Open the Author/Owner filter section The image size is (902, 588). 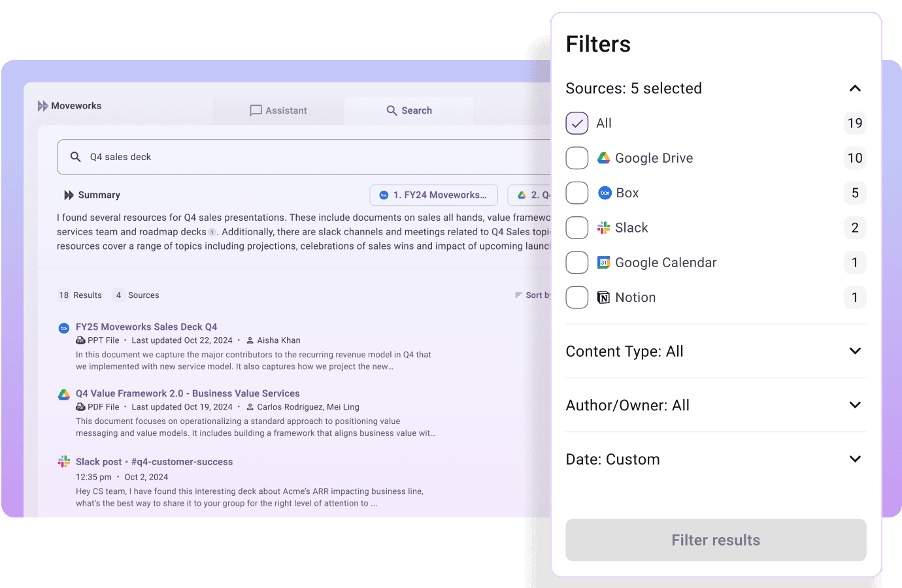[855, 404]
